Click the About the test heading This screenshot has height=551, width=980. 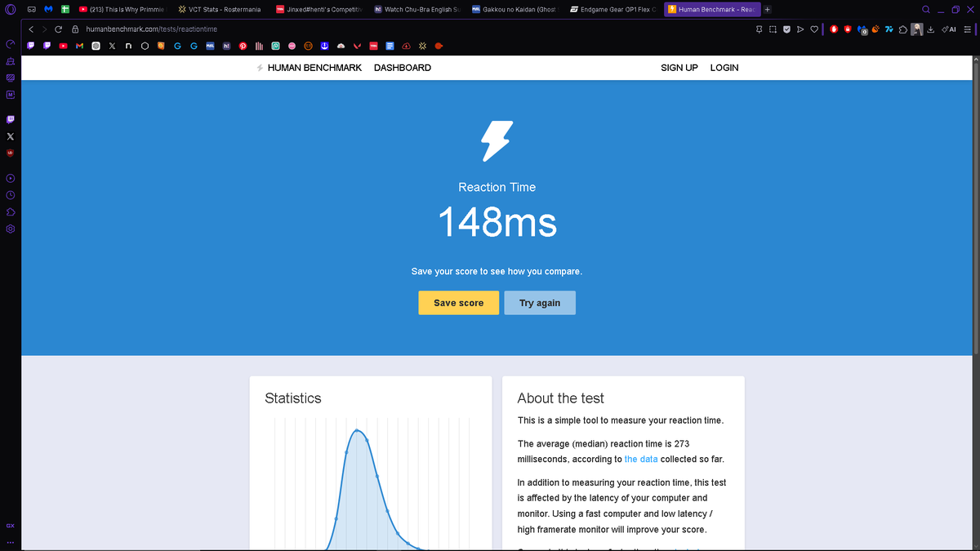pyautogui.click(x=561, y=398)
